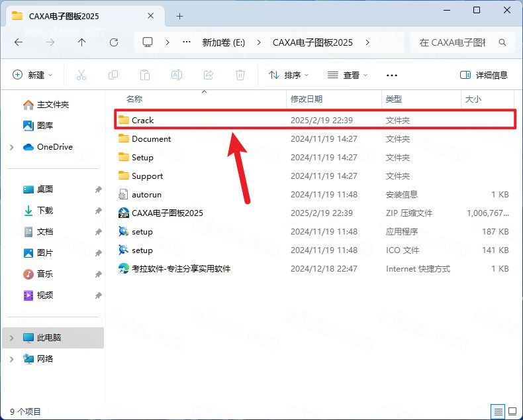The height and width of the screenshot is (420, 523).
Task: Expand chevron after 新加卷 (E:) breadcrumb
Action: 259,42
